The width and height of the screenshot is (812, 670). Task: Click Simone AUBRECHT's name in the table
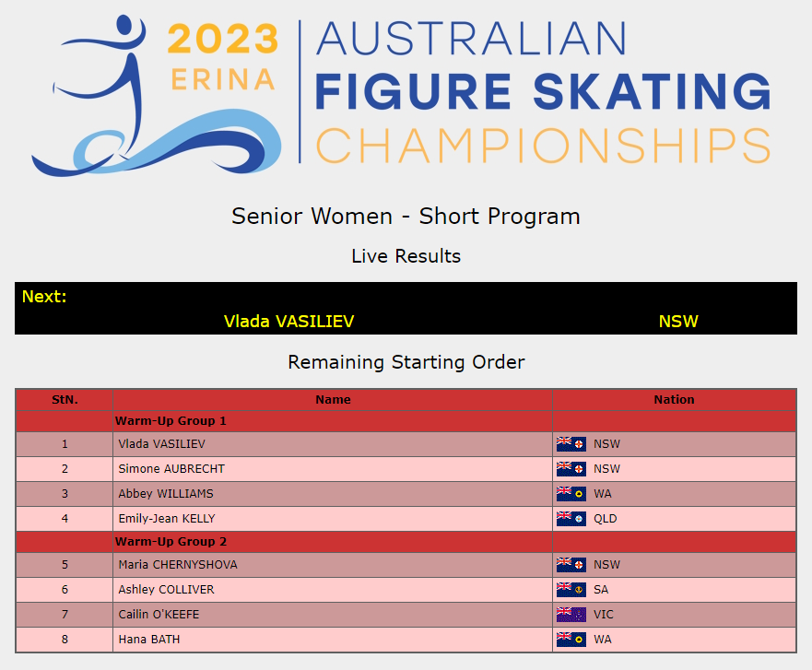171,469
